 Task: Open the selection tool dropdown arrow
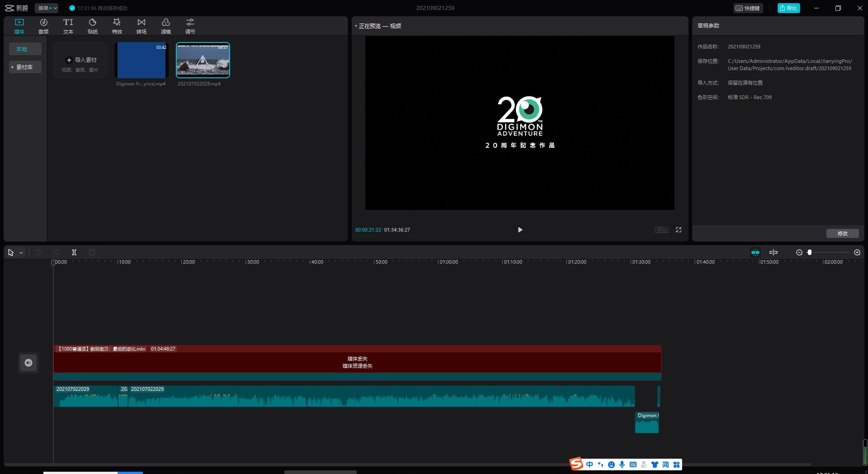pyautogui.click(x=21, y=253)
